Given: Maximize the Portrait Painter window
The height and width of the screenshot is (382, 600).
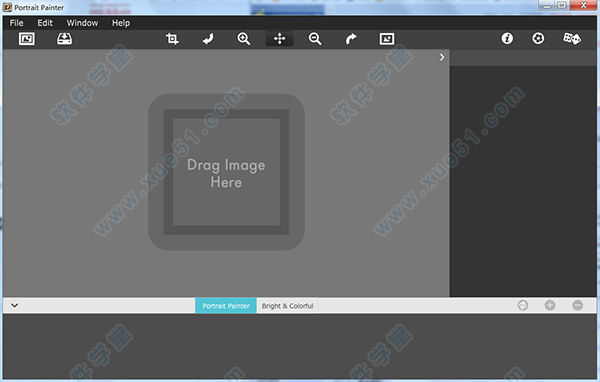Looking at the screenshot, I should pyautogui.click(x=562, y=5).
